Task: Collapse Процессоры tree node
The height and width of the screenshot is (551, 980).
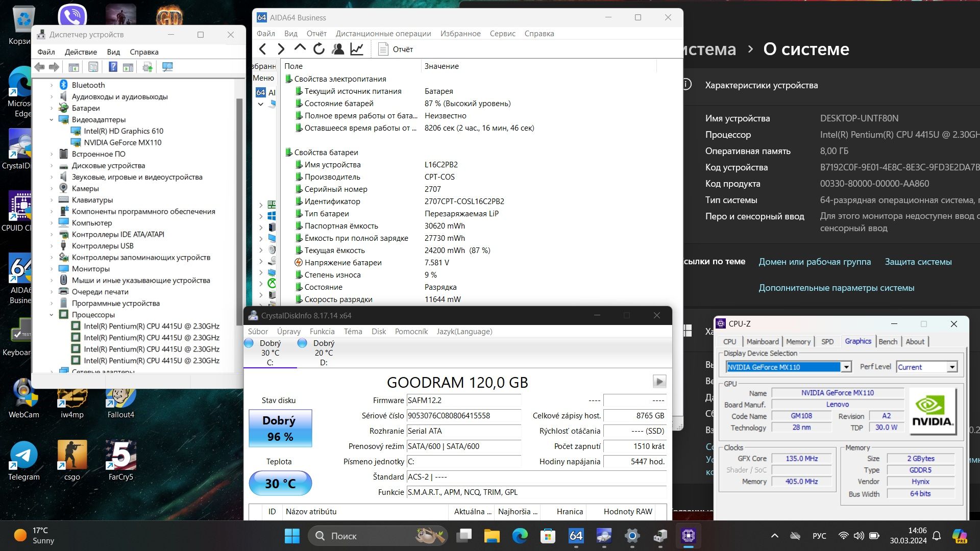Action: coord(52,315)
